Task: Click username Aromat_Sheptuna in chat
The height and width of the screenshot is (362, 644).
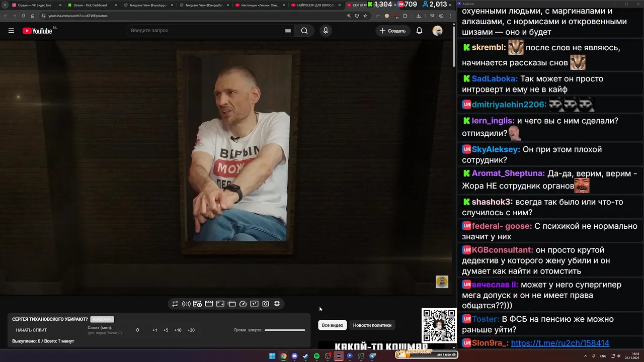Action: pyautogui.click(x=508, y=173)
